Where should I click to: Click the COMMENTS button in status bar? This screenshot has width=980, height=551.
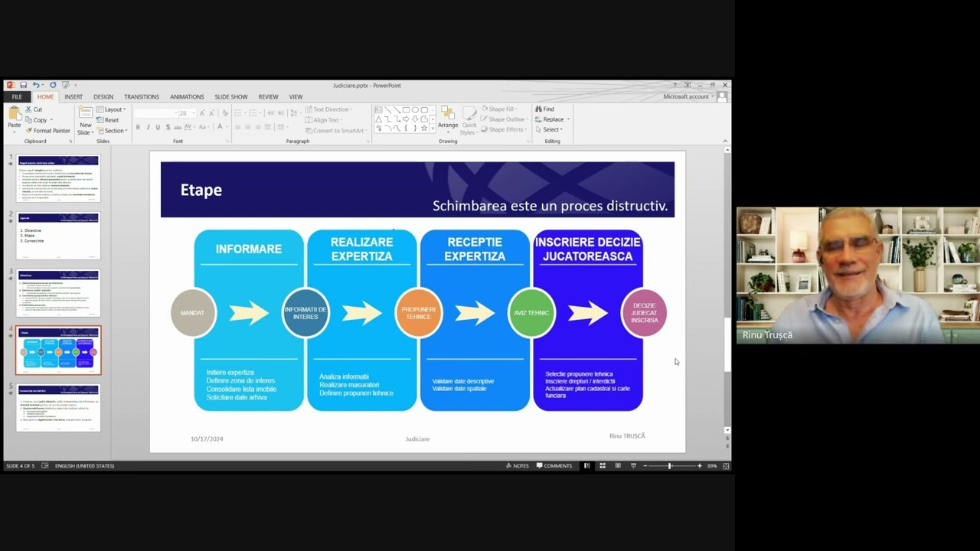click(x=554, y=466)
